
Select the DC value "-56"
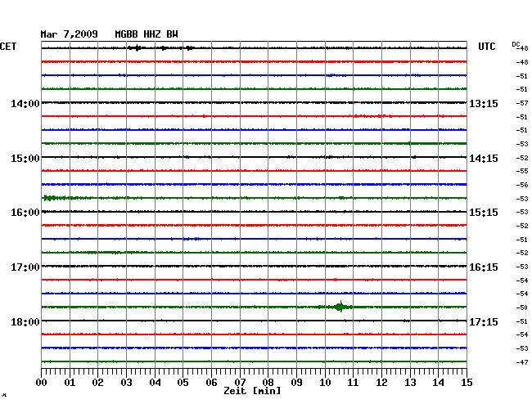522,185
